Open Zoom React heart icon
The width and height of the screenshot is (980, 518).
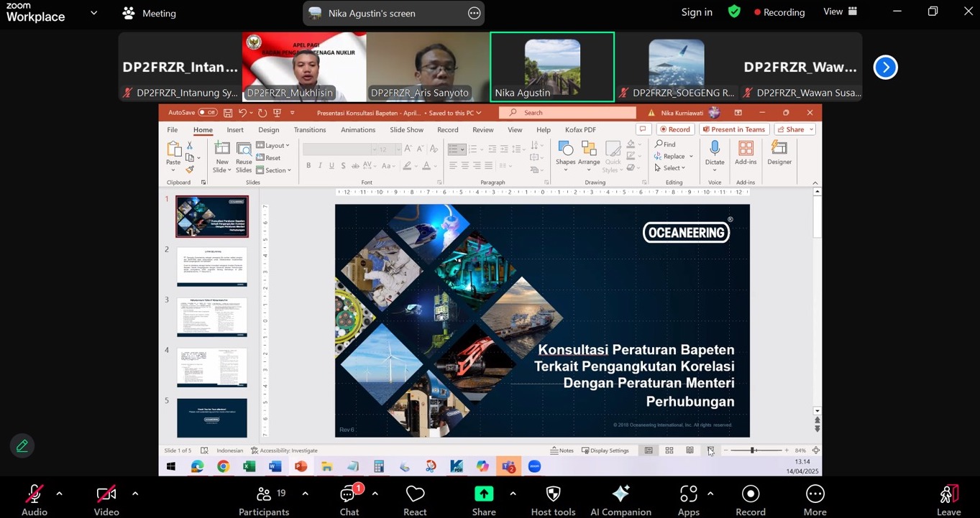coord(415,494)
